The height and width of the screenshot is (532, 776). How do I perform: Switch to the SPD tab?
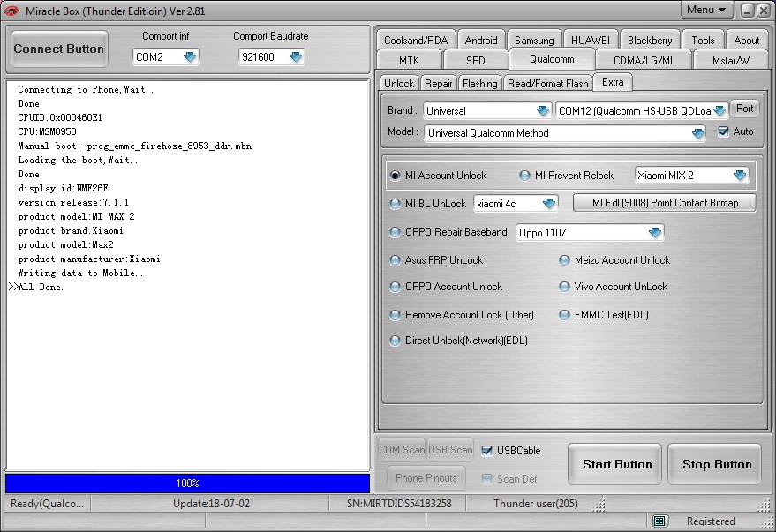point(476,60)
